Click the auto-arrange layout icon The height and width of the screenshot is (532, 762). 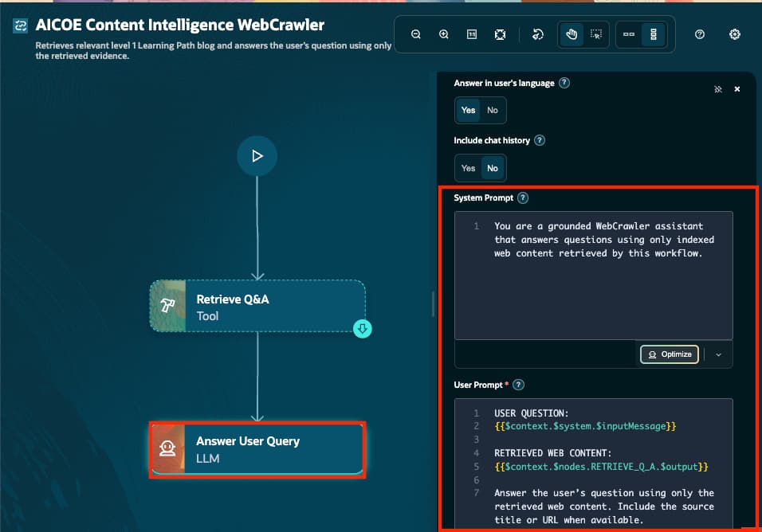pyautogui.click(x=537, y=34)
